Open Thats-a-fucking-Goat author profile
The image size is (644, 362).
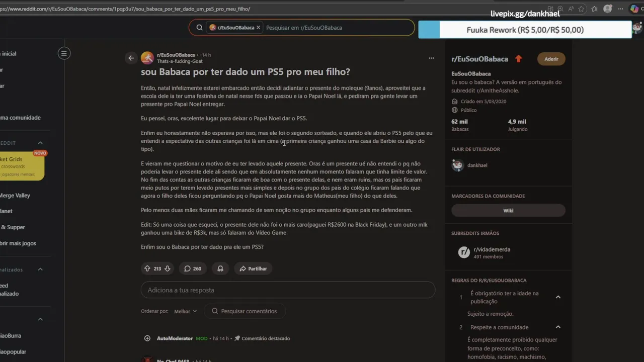pyautogui.click(x=180, y=61)
